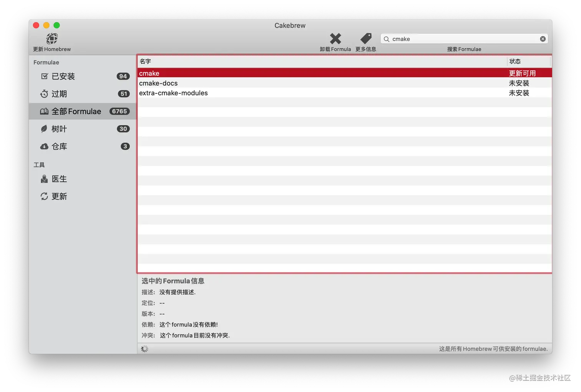
Task: Click status bar text about Homebrew formulae
Action: pos(493,349)
